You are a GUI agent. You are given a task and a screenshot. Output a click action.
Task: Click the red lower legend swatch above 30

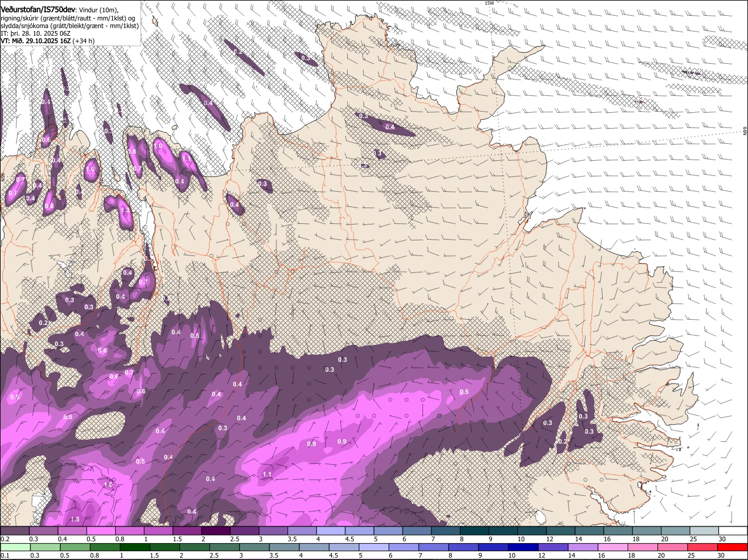click(x=733, y=548)
